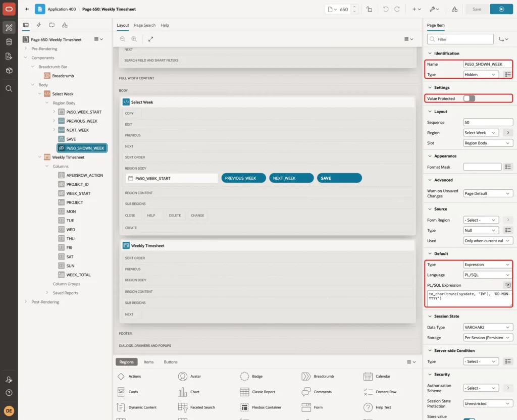Click the DE user avatar
The width and height of the screenshot is (517, 420).
click(9, 411)
